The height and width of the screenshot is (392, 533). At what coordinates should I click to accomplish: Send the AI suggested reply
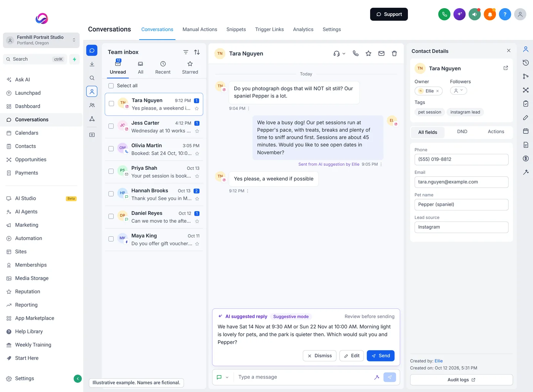click(381, 356)
